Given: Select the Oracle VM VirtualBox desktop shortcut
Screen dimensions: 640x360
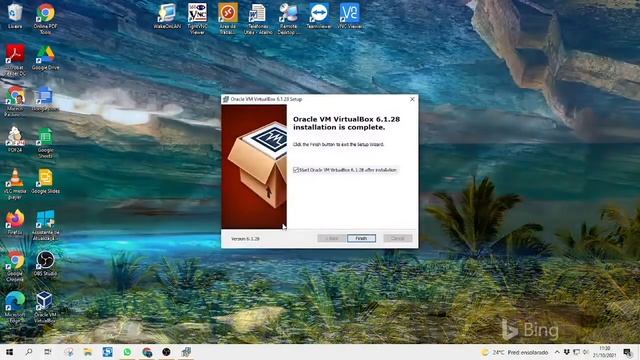Looking at the screenshot, I should click(45, 308).
